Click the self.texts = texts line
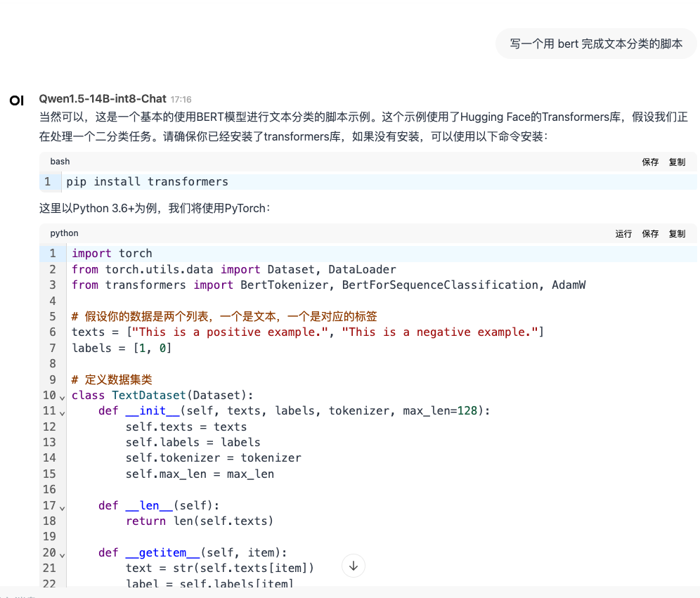The width and height of the screenshot is (700, 598). coord(186,427)
